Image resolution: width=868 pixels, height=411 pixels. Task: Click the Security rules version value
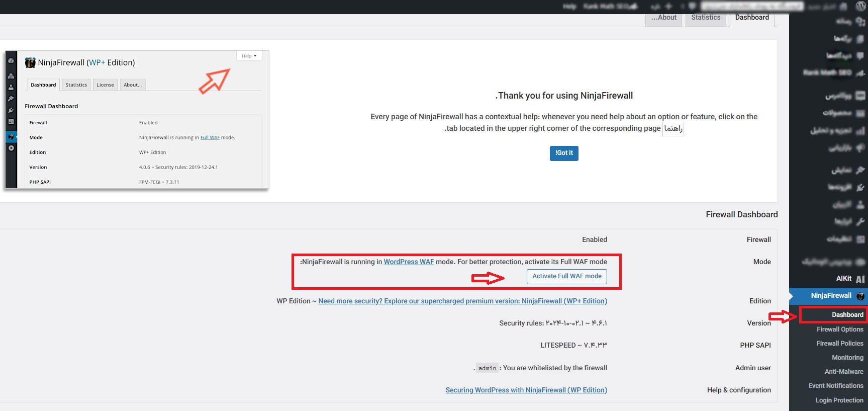click(x=553, y=323)
